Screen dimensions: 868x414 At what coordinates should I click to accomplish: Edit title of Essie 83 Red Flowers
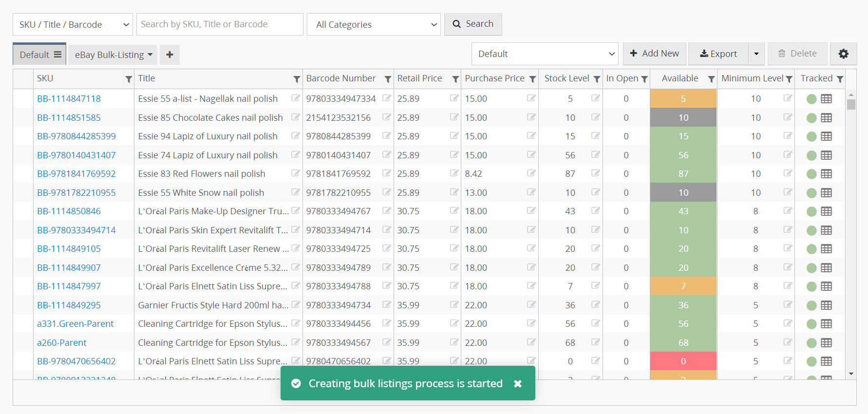tap(295, 173)
